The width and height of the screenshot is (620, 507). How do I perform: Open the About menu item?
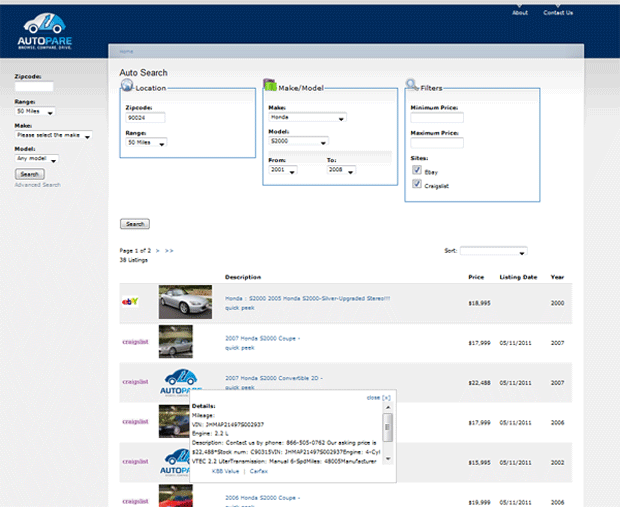tap(520, 13)
